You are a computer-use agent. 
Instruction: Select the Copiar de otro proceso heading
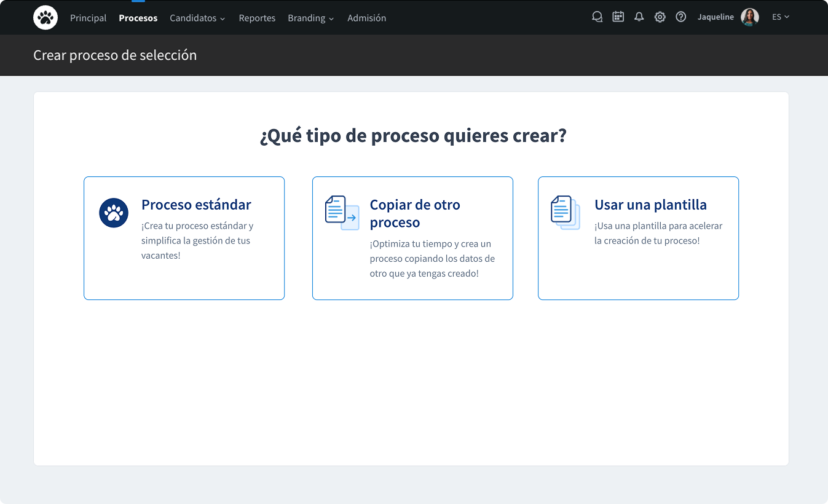[415, 213]
